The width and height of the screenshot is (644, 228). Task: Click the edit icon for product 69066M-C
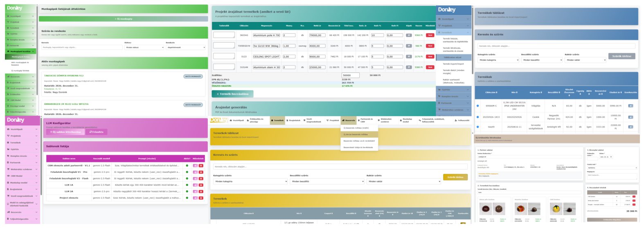(630, 106)
